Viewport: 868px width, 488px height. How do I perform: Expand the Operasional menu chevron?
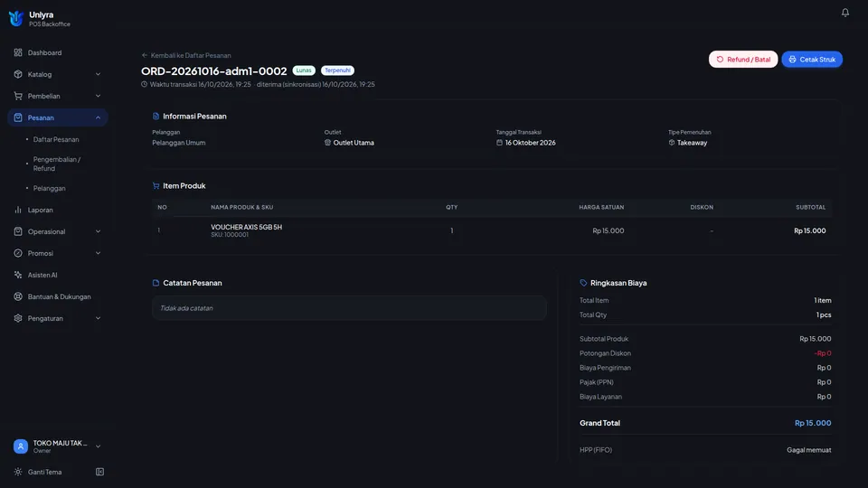pos(98,231)
